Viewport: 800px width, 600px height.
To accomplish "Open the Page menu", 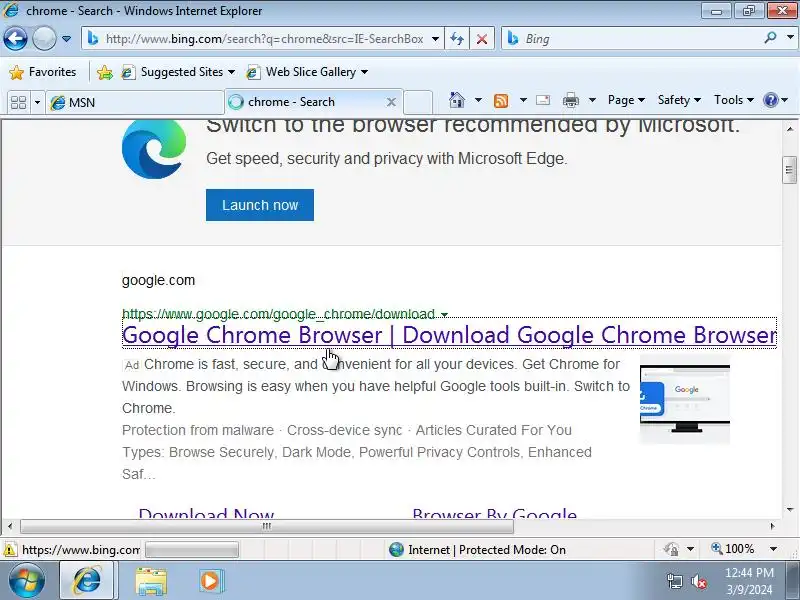I will pyautogui.click(x=626, y=100).
